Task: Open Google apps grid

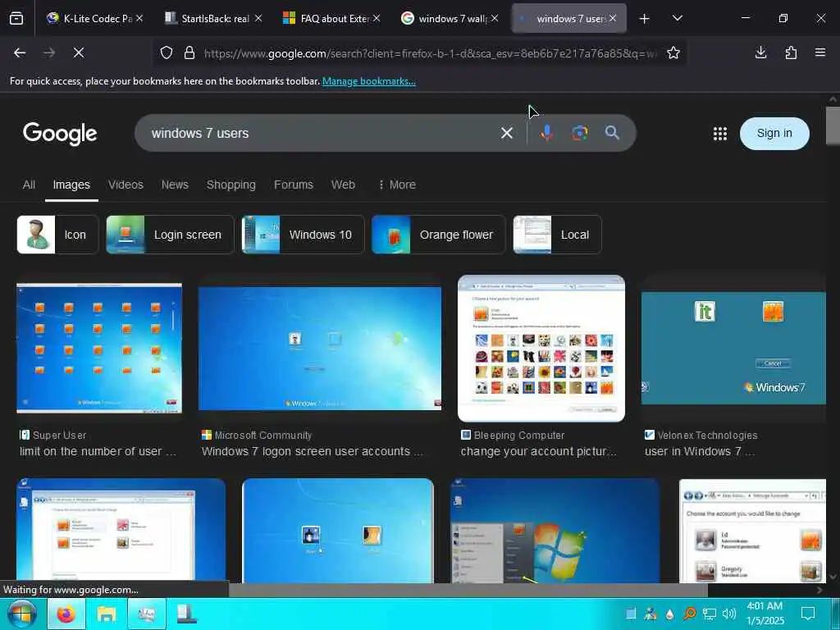Action: [720, 134]
